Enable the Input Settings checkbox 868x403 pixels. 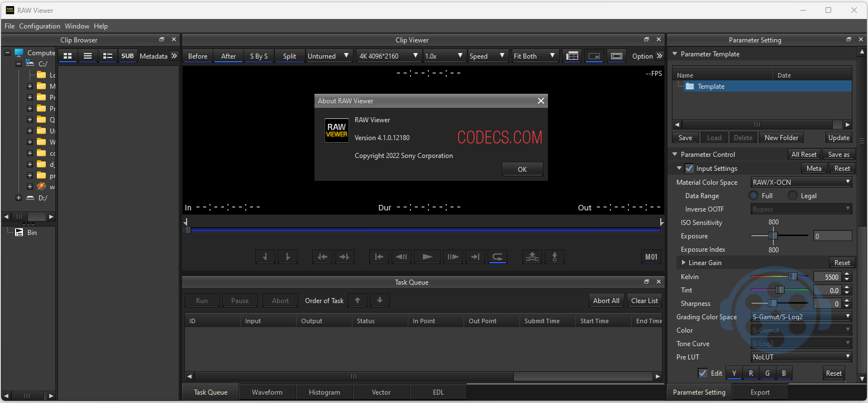690,169
